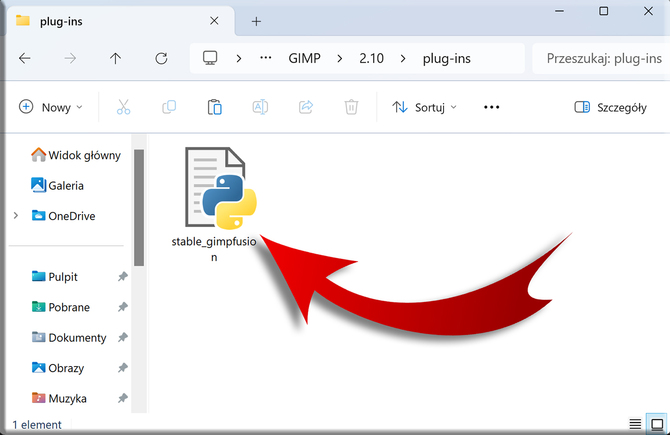The width and height of the screenshot is (670, 435).
Task: Expand chevron after the monitor icon
Action: pos(239,58)
